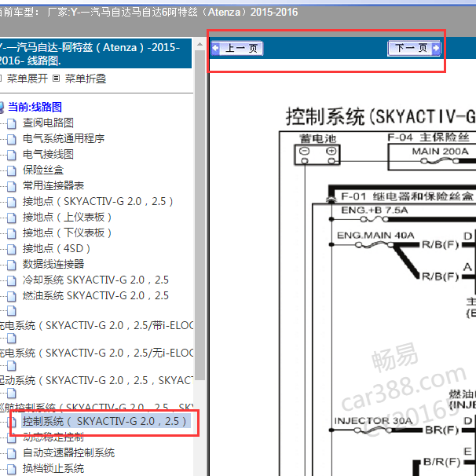Click document icon beside 电气系统通用程序
Screen dimensions: 476x476
click(12, 139)
